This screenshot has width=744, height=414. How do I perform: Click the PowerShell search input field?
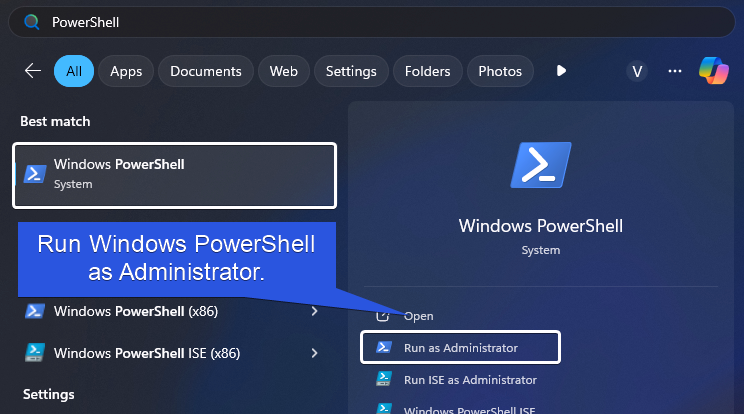pos(372,22)
